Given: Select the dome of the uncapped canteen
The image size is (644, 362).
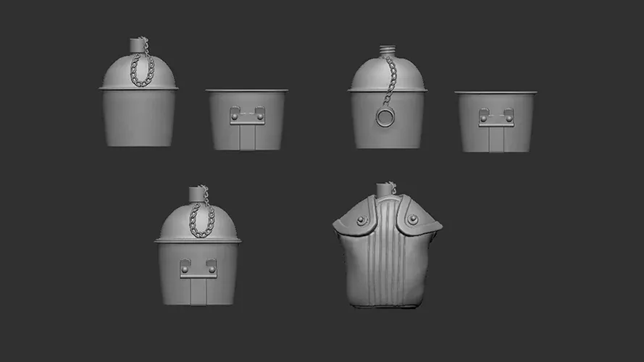Looking at the screenshot, I should click(388, 74).
